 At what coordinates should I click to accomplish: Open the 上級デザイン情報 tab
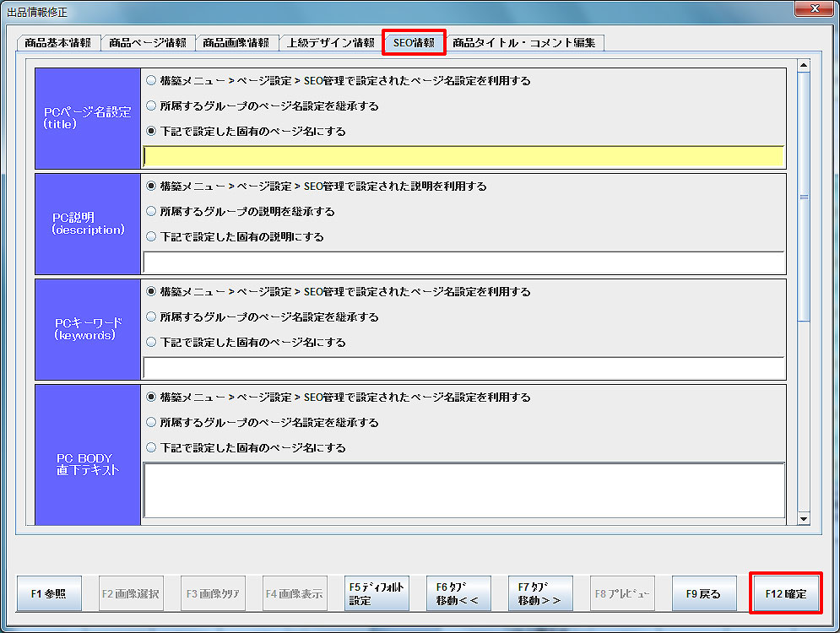[331, 42]
